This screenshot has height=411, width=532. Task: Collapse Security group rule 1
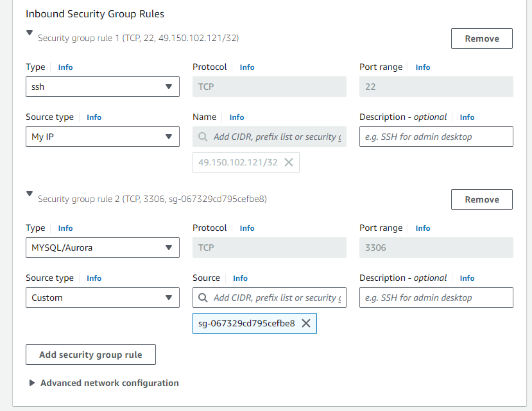click(x=29, y=32)
